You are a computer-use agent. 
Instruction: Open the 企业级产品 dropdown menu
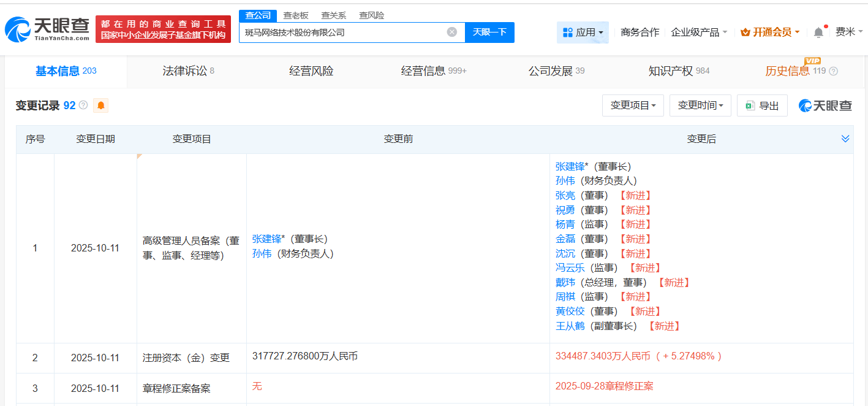699,33
